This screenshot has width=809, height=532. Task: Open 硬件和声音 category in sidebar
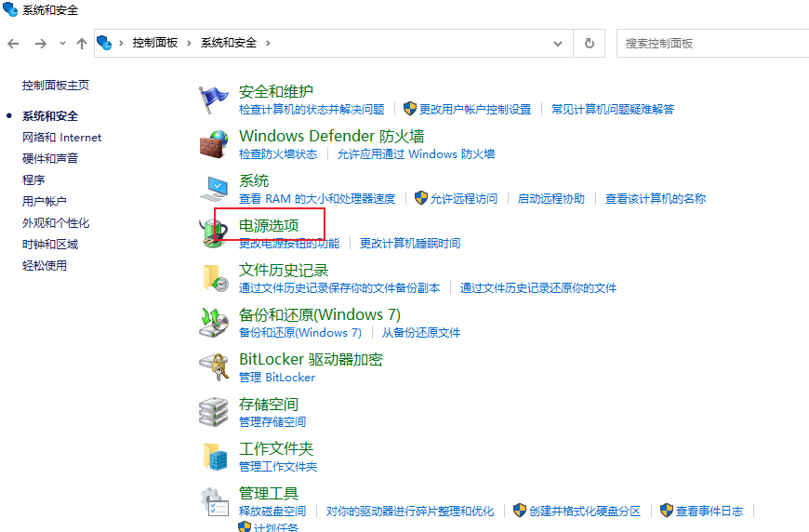50,158
